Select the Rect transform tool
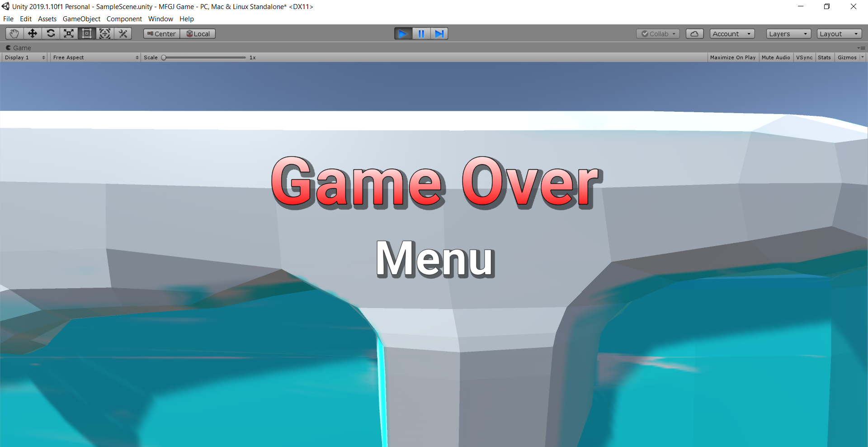868x447 pixels. 87,33
